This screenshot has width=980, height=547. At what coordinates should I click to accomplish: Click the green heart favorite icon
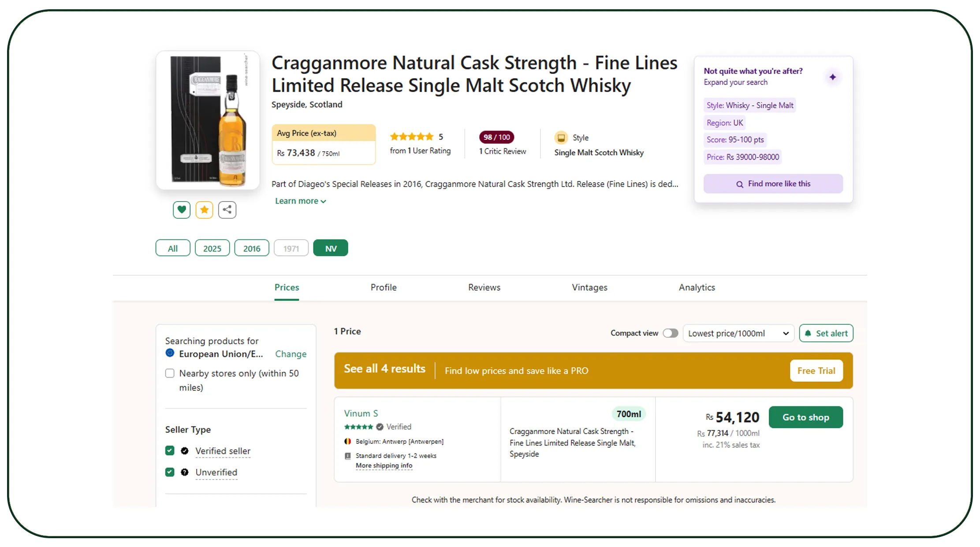182,210
